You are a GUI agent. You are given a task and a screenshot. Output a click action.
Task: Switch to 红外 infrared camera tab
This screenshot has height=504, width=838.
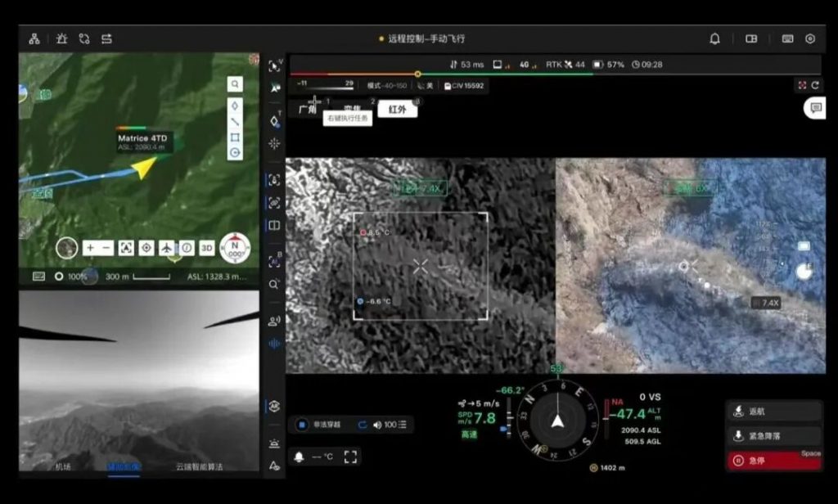click(x=397, y=109)
